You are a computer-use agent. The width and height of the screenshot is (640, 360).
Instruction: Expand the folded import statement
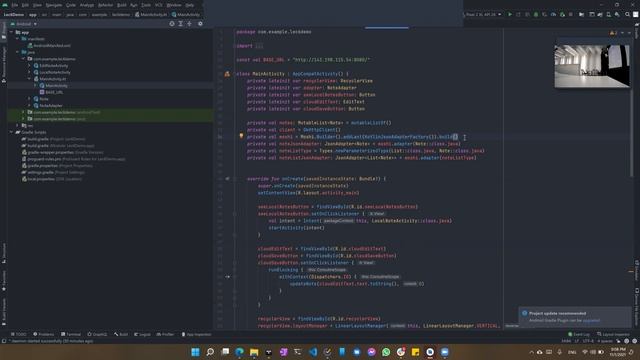click(259, 46)
